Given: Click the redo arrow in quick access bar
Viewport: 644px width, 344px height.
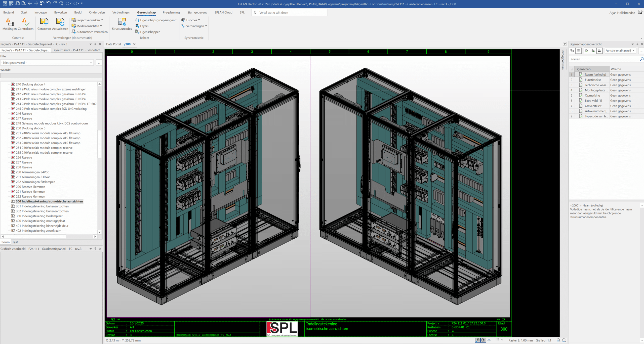Looking at the screenshot, I should pyautogui.click(x=55, y=4).
